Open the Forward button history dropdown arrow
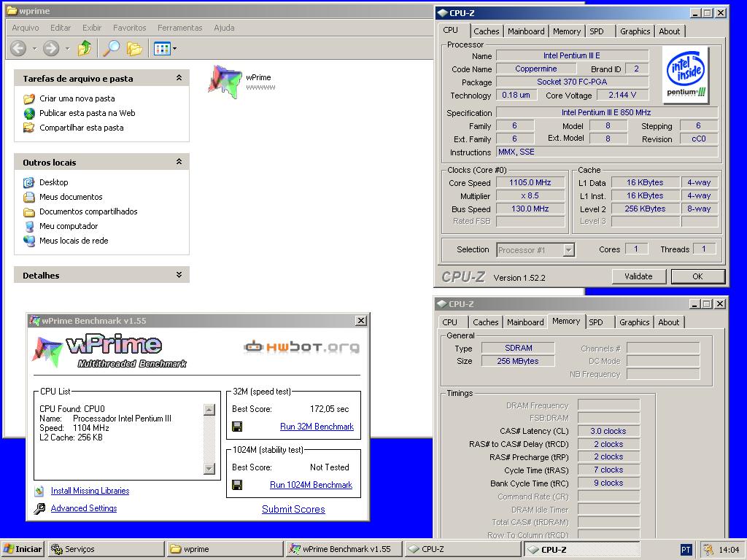Screen dimensions: 747x560 pos(67,49)
